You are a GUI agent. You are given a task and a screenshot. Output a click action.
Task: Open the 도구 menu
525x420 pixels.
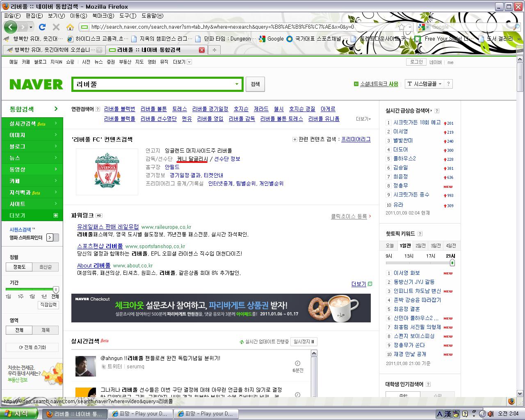coord(128,16)
